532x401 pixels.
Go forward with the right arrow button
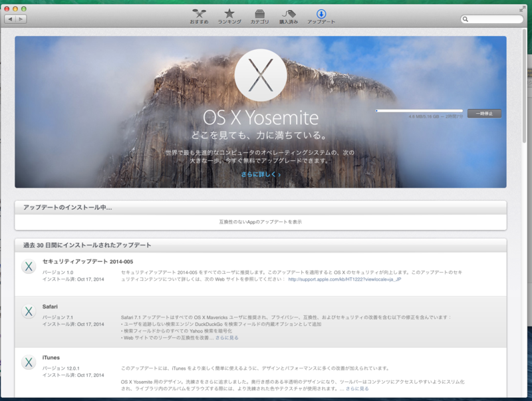tap(21, 19)
